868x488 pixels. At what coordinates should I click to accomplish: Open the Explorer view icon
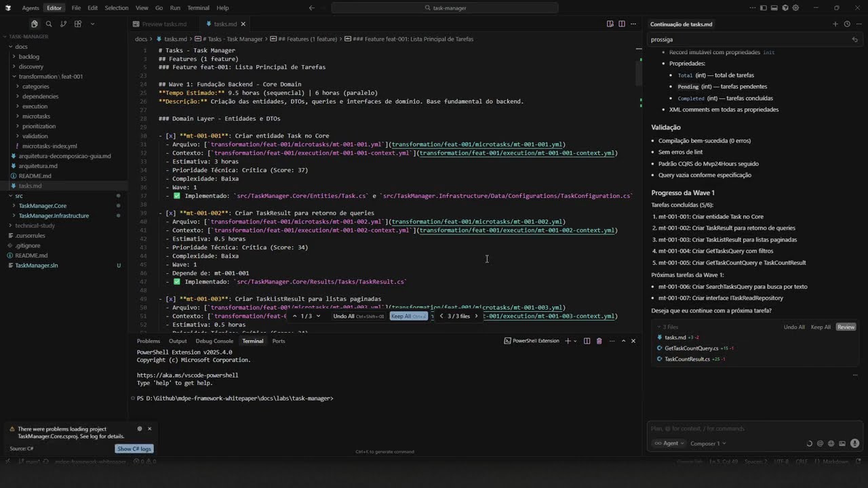[x=34, y=24]
